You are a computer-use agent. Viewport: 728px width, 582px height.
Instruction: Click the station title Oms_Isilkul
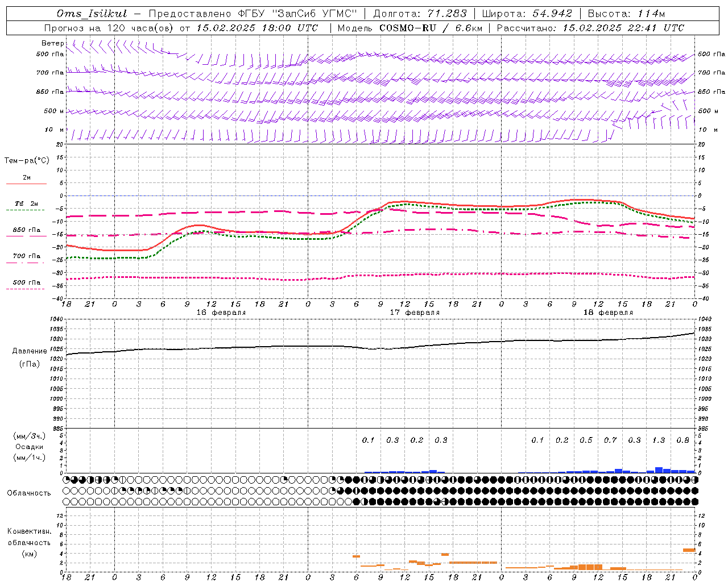(92, 14)
